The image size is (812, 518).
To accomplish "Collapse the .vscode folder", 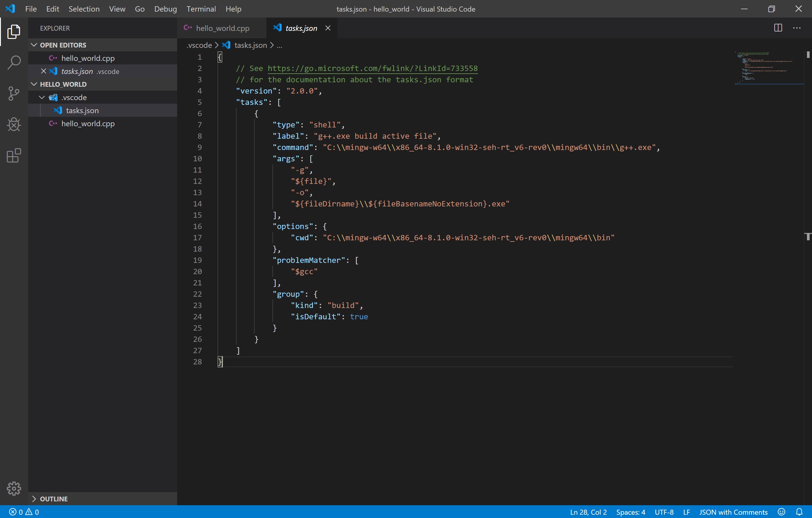I will click(x=42, y=97).
